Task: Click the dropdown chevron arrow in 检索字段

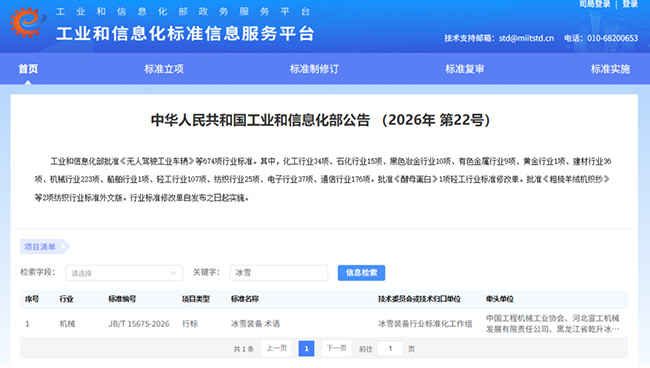Action: click(x=173, y=273)
